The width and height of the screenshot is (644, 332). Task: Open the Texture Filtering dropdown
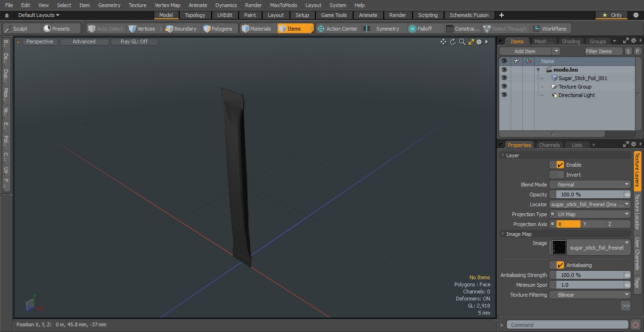coord(593,295)
